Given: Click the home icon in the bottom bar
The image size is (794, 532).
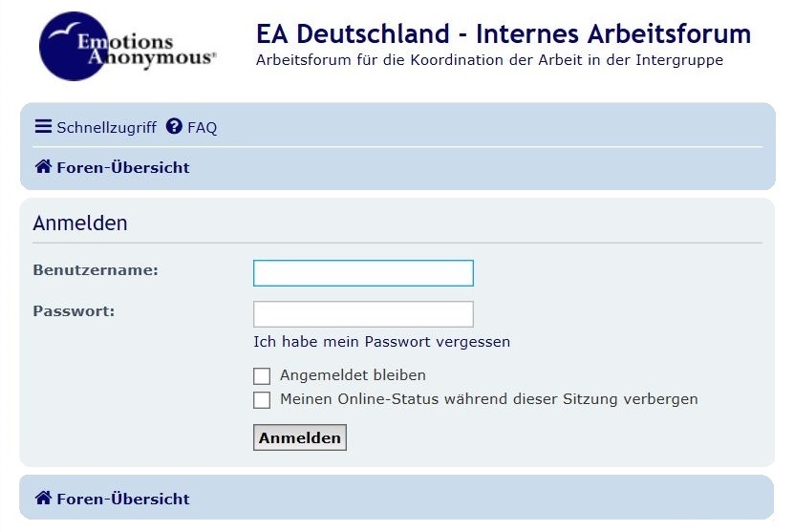Looking at the screenshot, I should pos(43,499).
